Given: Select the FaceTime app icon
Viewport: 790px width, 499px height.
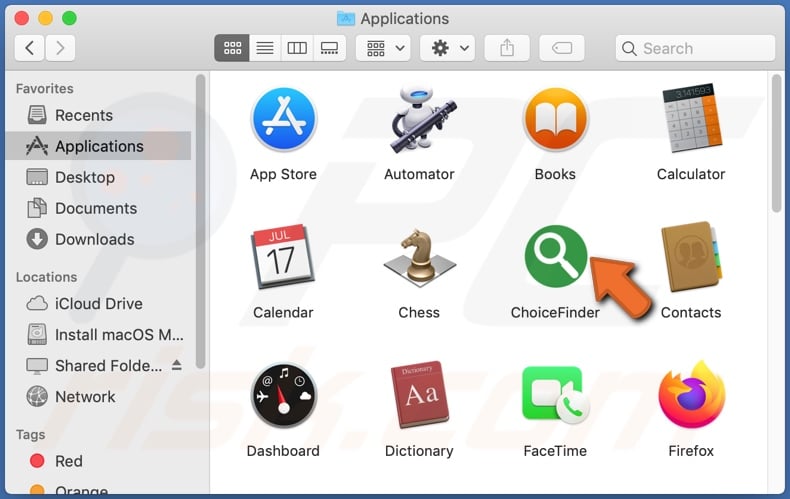Looking at the screenshot, I should pyautogui.click(x=556, y=396).
